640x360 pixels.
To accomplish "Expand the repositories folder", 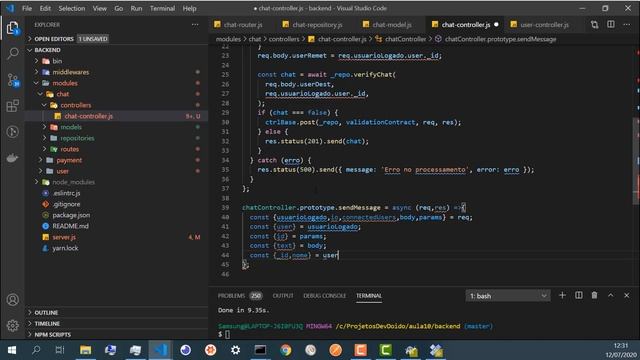I will [117, 138].
